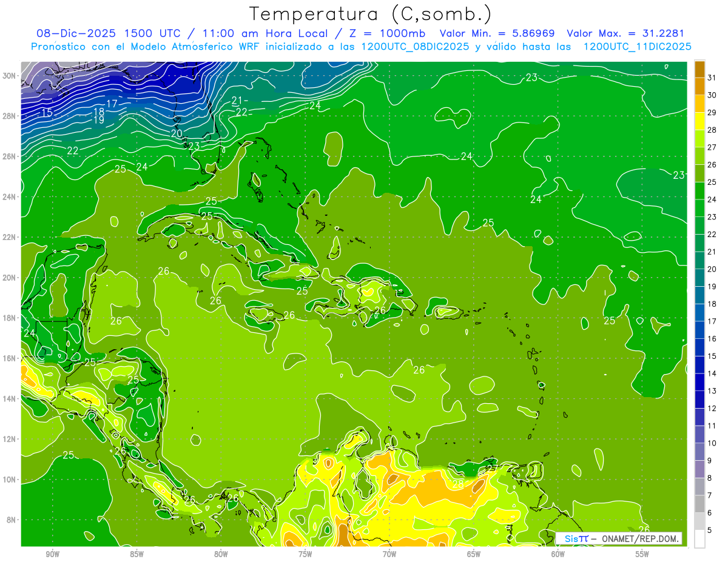728x562 pixels.
Task: Click the legend swatch between 30 and 31
Action: click(699, 86)
